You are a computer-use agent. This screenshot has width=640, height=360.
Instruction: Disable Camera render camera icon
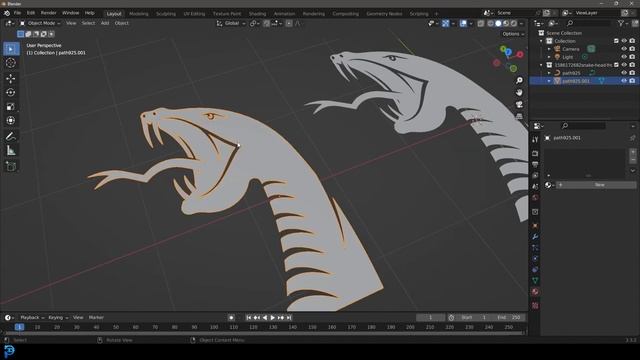(632, 49)
